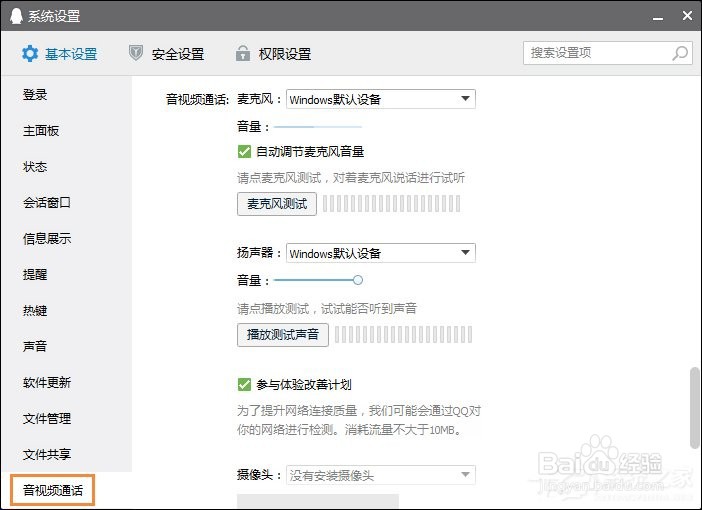Open 登录 in the sidebar
The image size is (702, 510).
pos(35,95)
